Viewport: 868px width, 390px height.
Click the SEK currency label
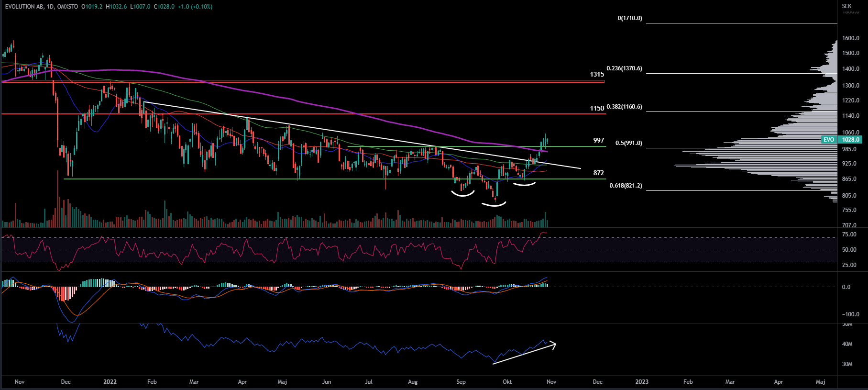(x=846, y=6)
